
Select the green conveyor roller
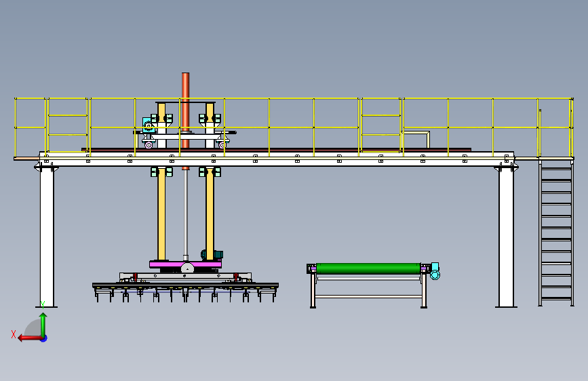[368, 268]
